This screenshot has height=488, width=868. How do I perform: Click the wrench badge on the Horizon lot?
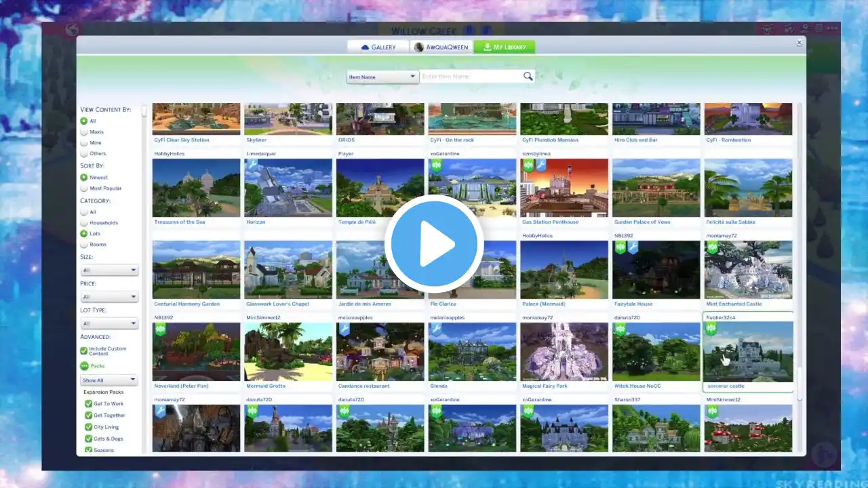[x=252, y=165]
